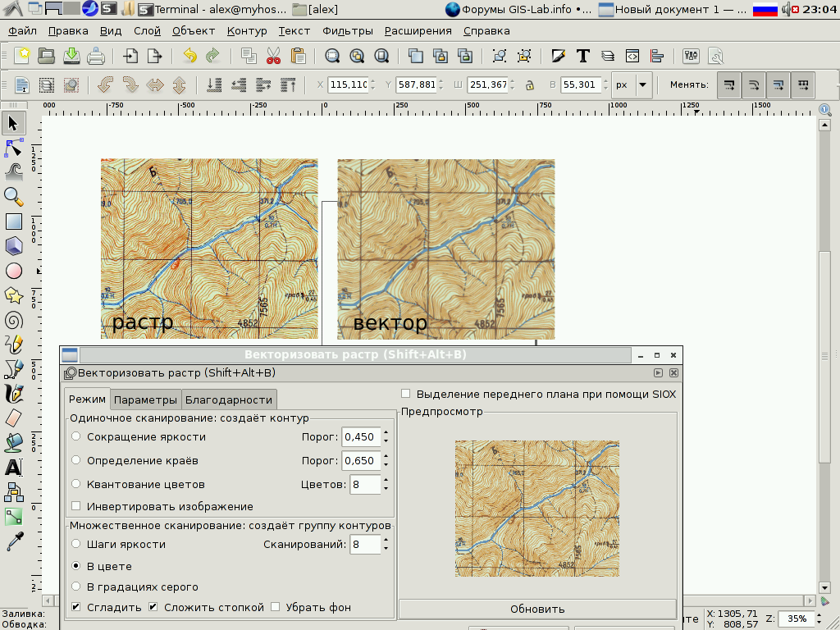Open the zoom percentage control showing 35%

tap(797, 619)
